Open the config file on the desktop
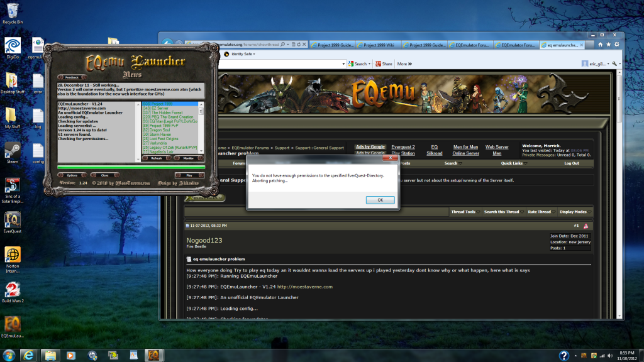Screen dimensions: 644x362 click(38, 153)
